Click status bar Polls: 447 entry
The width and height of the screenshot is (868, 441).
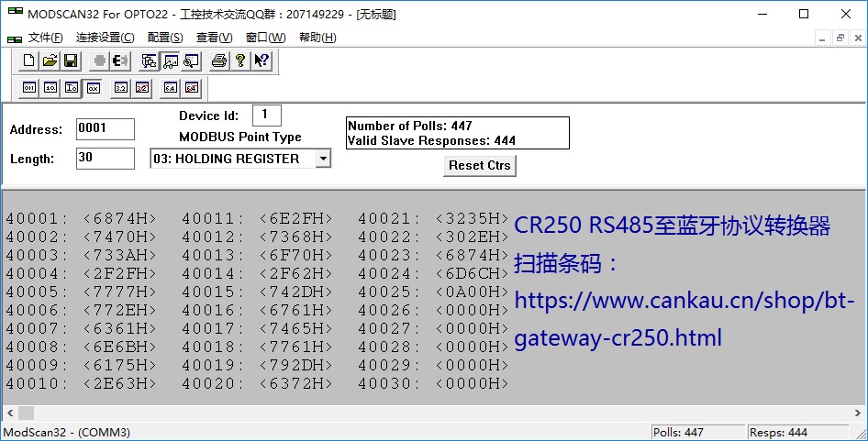click(x=678, y=432)
